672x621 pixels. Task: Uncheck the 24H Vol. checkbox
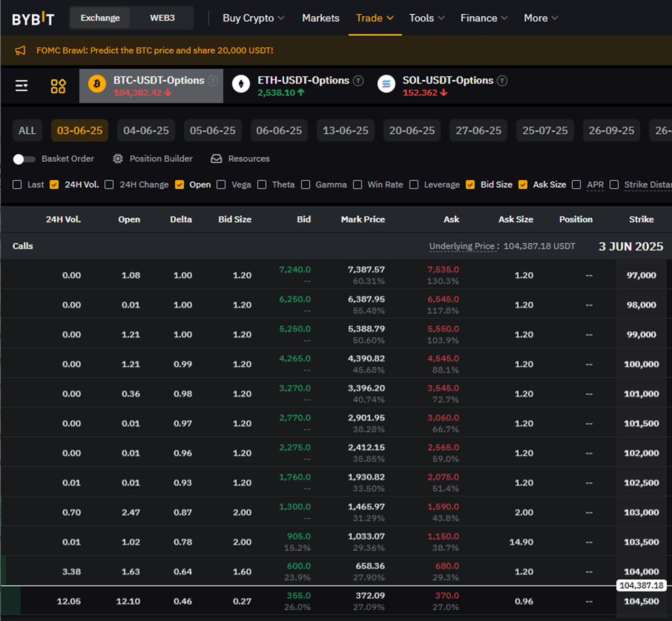point(54,185)
